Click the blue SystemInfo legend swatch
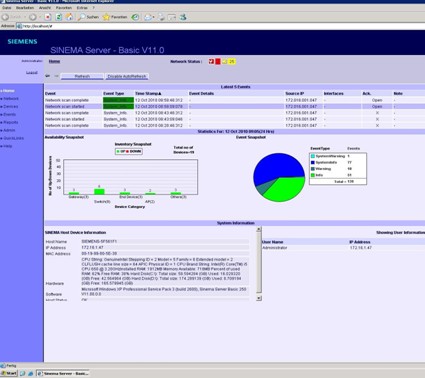 point(313,162)
